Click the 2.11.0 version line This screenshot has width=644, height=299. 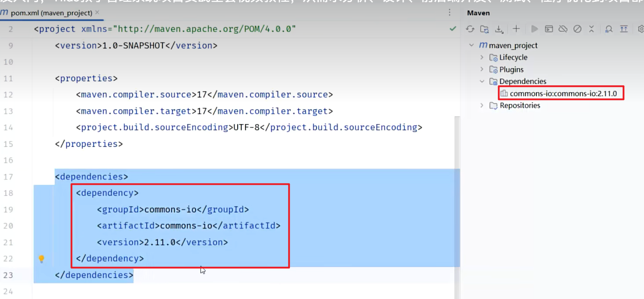coord(162,242)
